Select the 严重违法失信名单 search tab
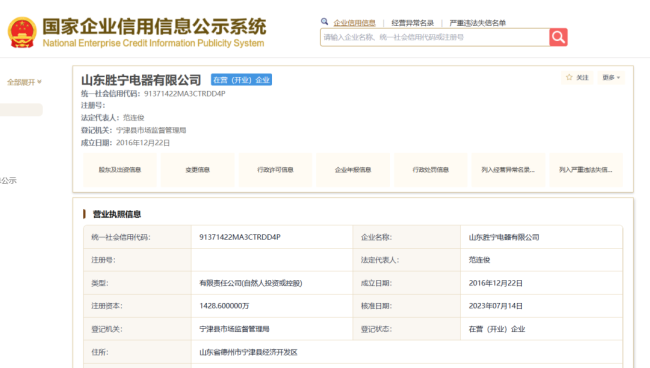The image size is (650, 368). click(x=478, y=23)
